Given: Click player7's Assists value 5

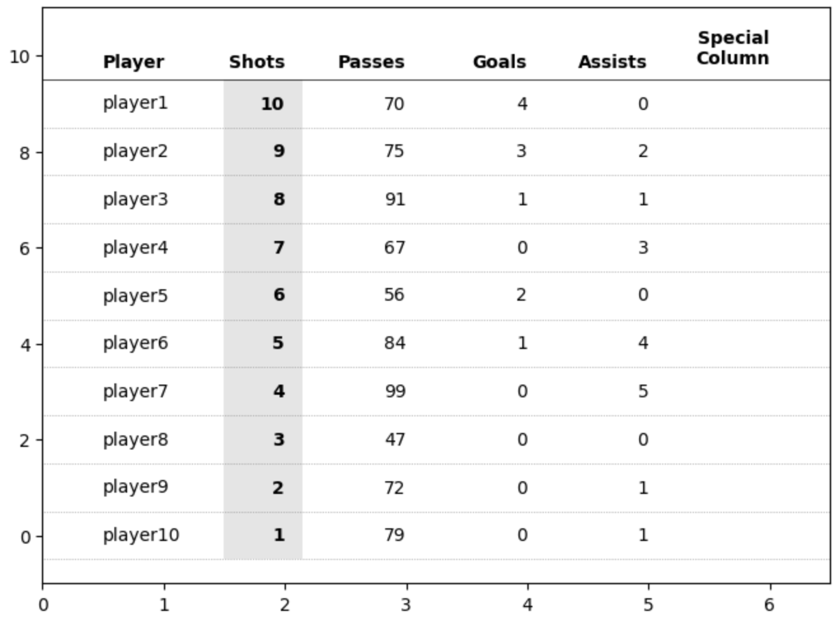Looking at the screenshot, I should [643, 392].
